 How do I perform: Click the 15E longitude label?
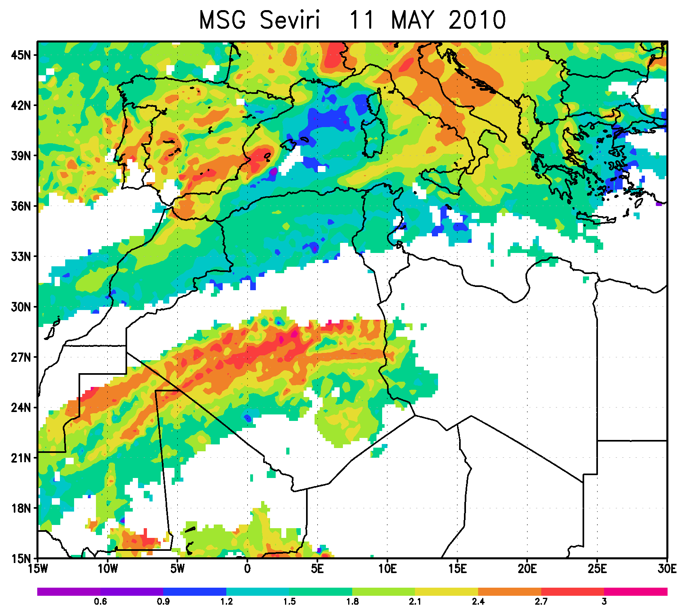[x=457, y=569]
